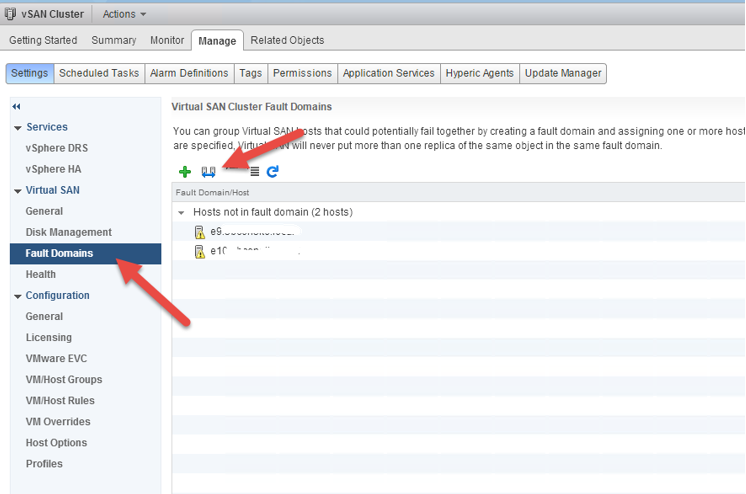Viewport: 746px width, 494px height.
Task: Open the Tags section
Action: coord(251,73)
